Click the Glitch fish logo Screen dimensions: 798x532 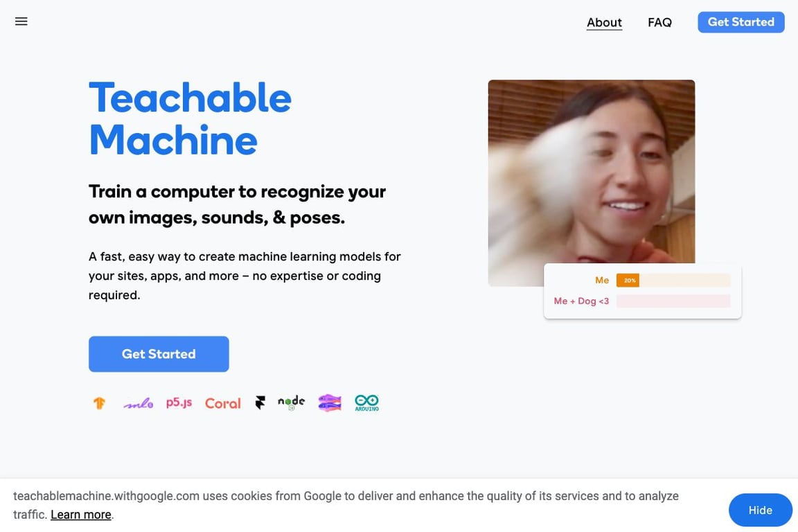coord(330,402)
